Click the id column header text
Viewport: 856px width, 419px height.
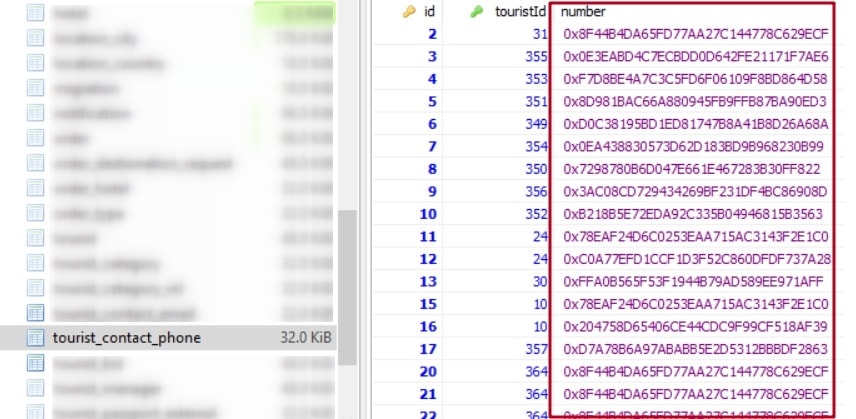coord(429,12)
